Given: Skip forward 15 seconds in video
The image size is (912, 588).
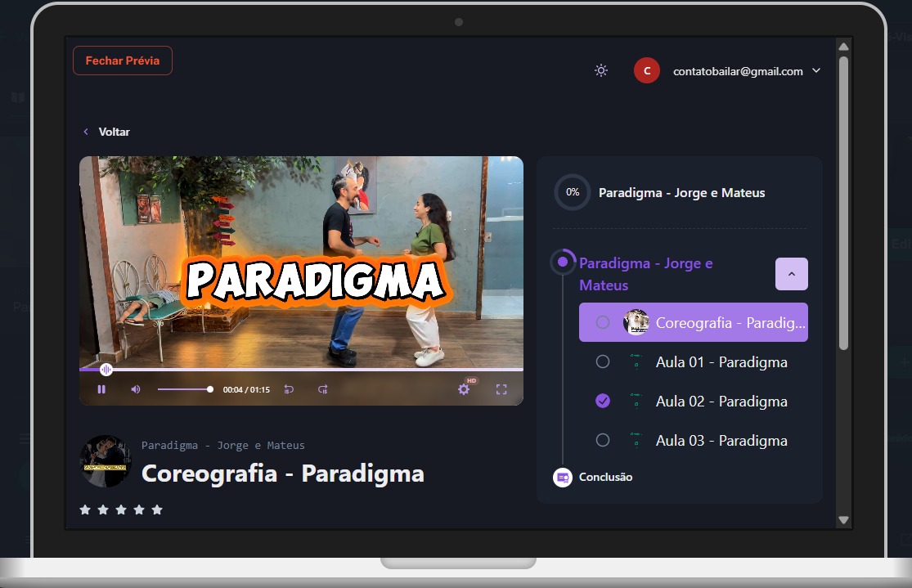Looking at the screenshot, I should coord(323,389).
